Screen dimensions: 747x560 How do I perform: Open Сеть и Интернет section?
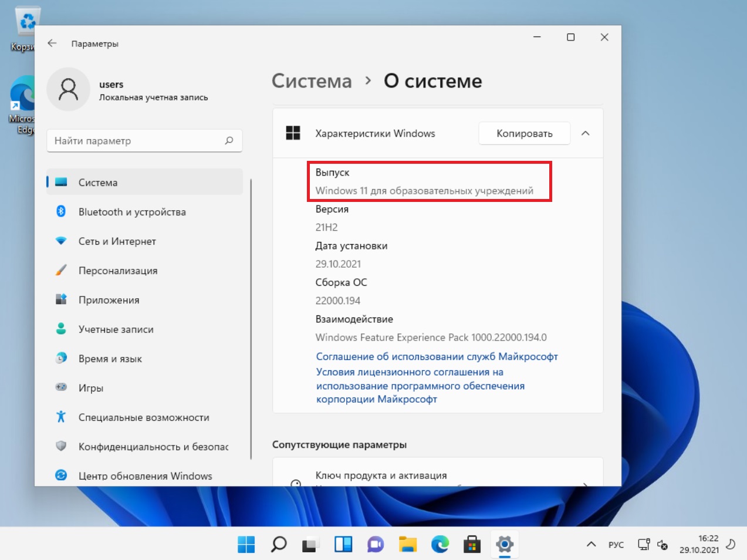coord(144,241)
